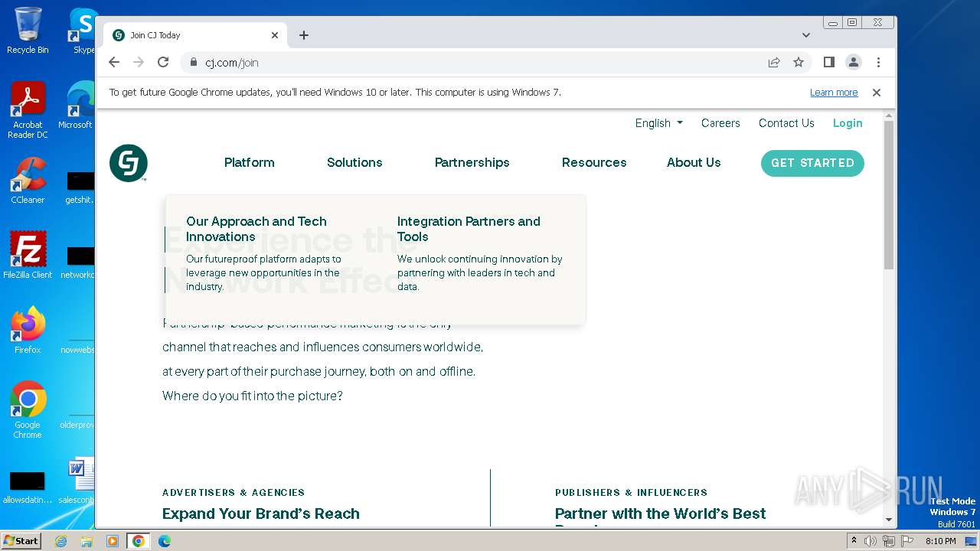Image resolution: width=980 pixels, height=551 pixels.
Task: Open the Resources menu
Action: coord(594,162)
